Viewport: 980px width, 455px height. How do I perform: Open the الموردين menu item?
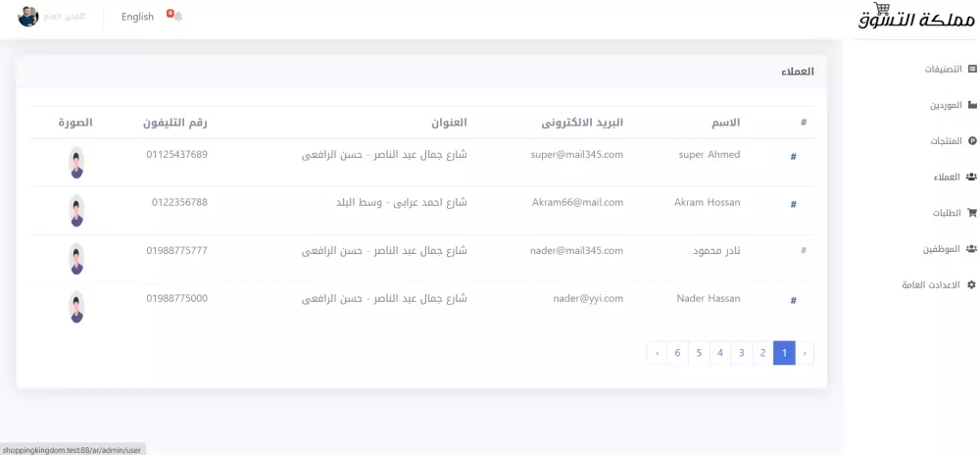946,105
